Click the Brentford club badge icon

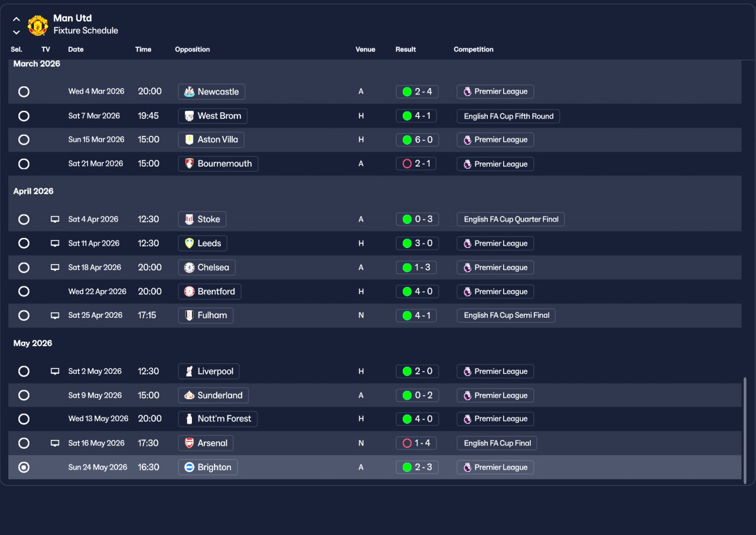pos(189,291)
